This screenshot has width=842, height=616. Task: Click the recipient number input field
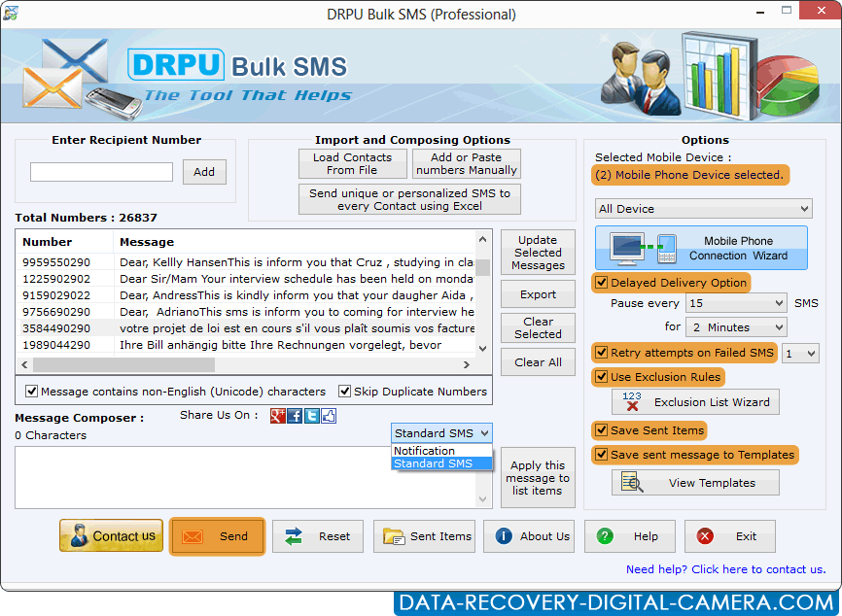click(101, 172)
